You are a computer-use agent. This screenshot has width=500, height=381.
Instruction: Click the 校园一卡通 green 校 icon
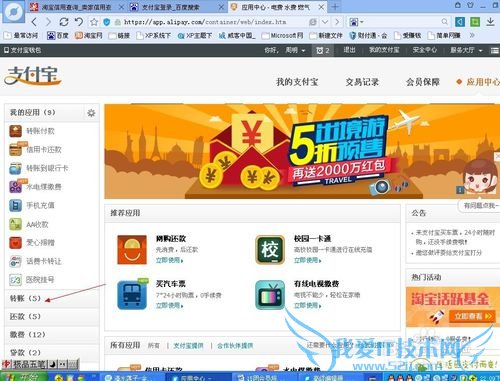[x=270, y=250]
